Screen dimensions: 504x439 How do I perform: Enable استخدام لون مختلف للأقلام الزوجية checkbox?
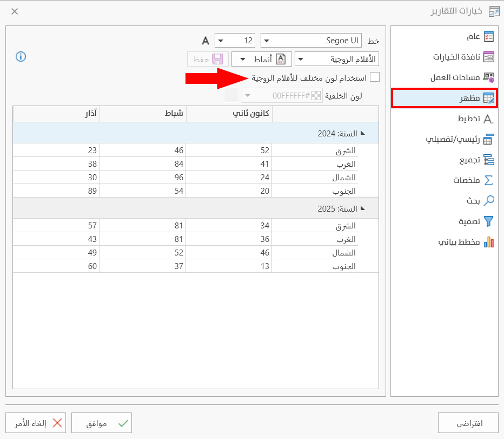375,77
